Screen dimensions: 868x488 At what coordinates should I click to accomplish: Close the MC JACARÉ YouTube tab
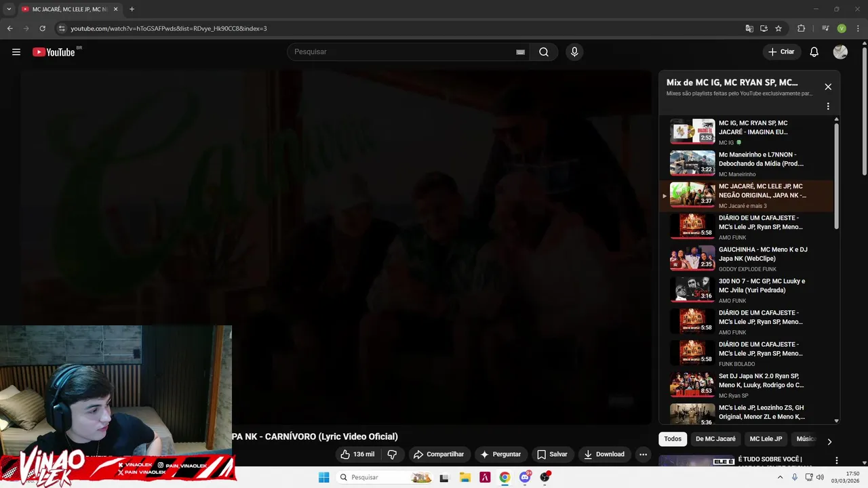[x=115, y=9]
